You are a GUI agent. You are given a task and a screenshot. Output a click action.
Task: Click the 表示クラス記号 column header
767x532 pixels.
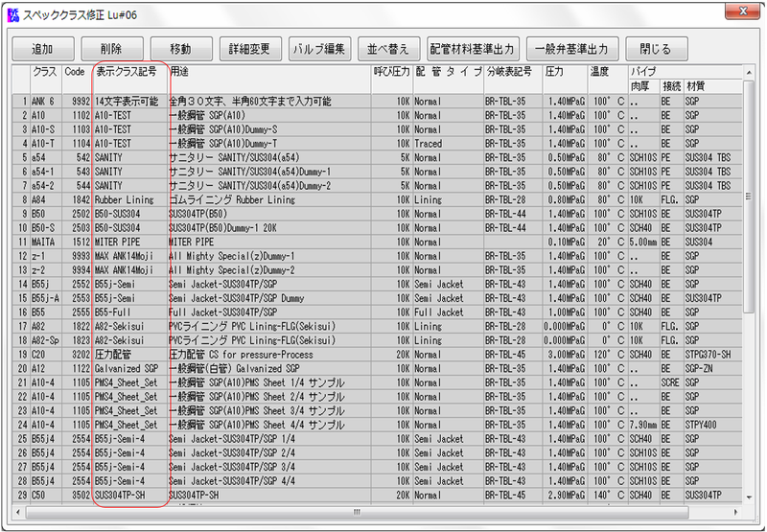coord(127,72)
